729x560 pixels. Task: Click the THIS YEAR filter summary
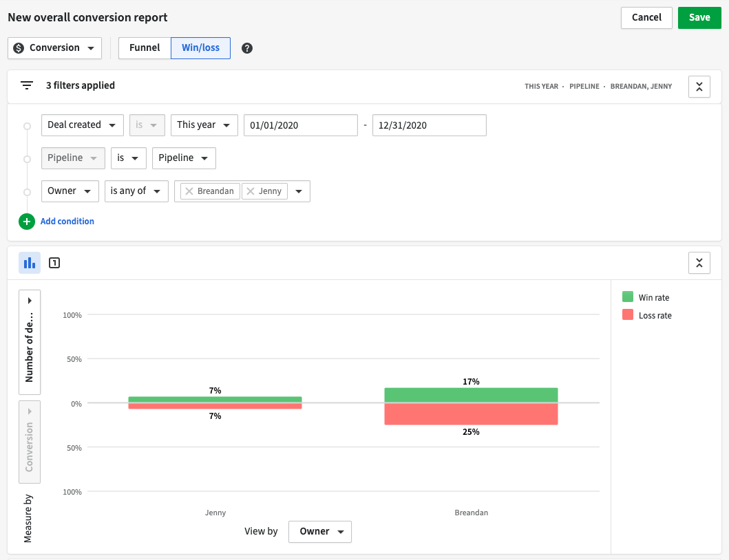(541, 87)
